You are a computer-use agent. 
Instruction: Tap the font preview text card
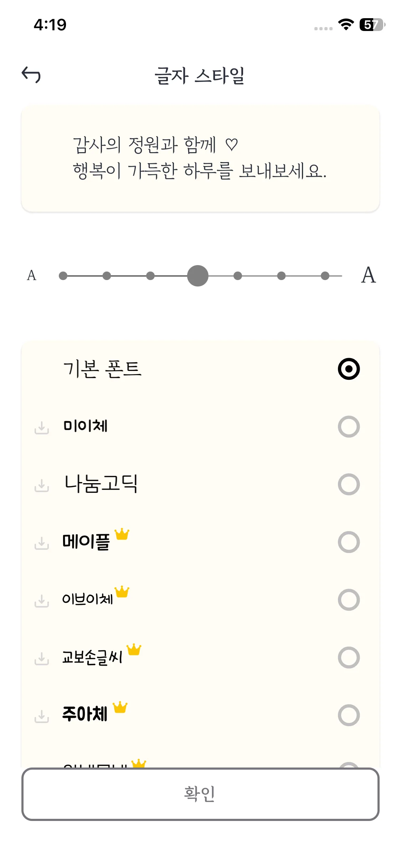point(200,159)
